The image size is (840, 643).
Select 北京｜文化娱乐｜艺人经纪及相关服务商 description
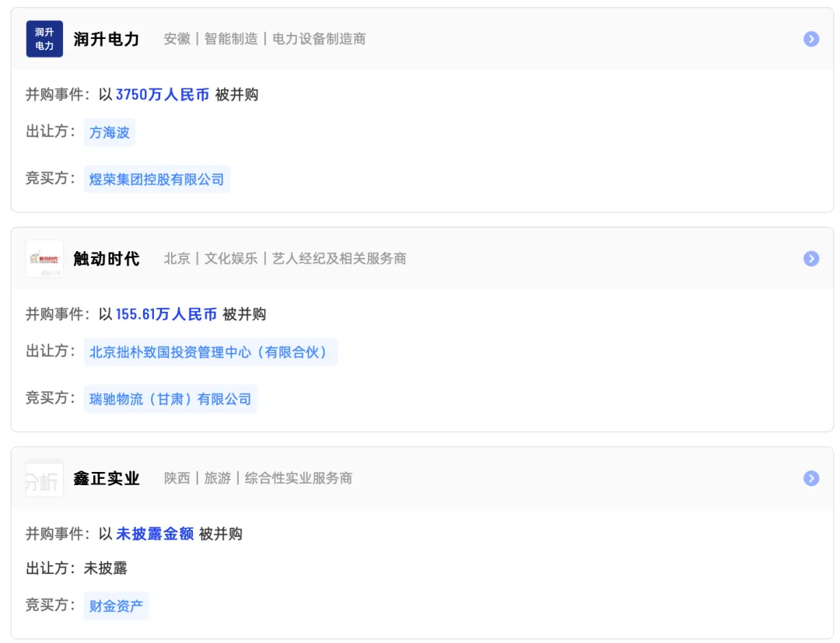[x=285, y=259]
